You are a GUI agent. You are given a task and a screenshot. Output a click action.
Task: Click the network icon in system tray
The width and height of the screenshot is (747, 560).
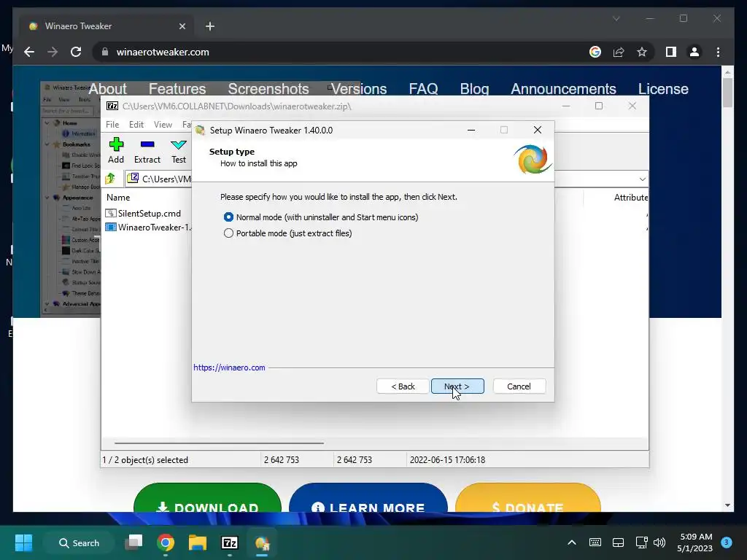click(x=641, y=542)
